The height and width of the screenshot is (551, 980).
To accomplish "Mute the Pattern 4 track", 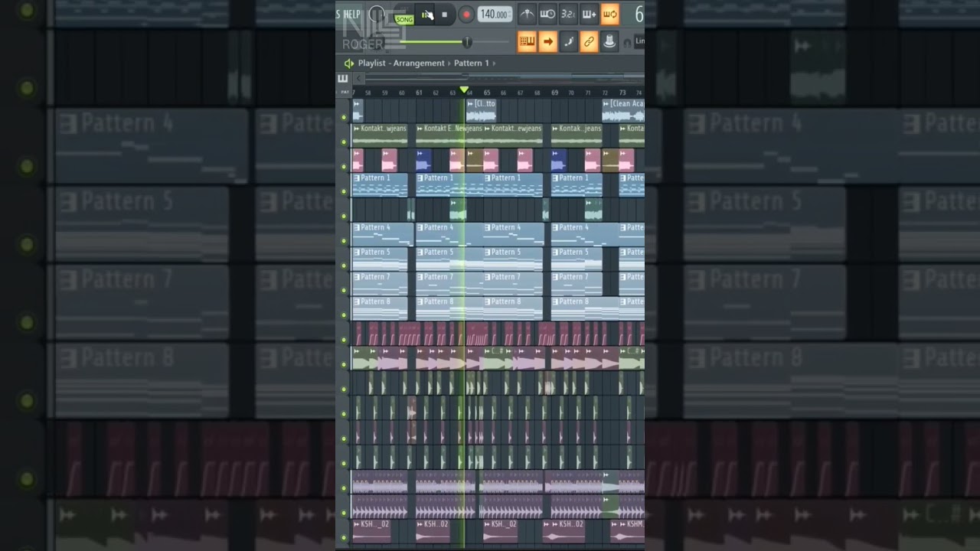I will tap(344, 240).
